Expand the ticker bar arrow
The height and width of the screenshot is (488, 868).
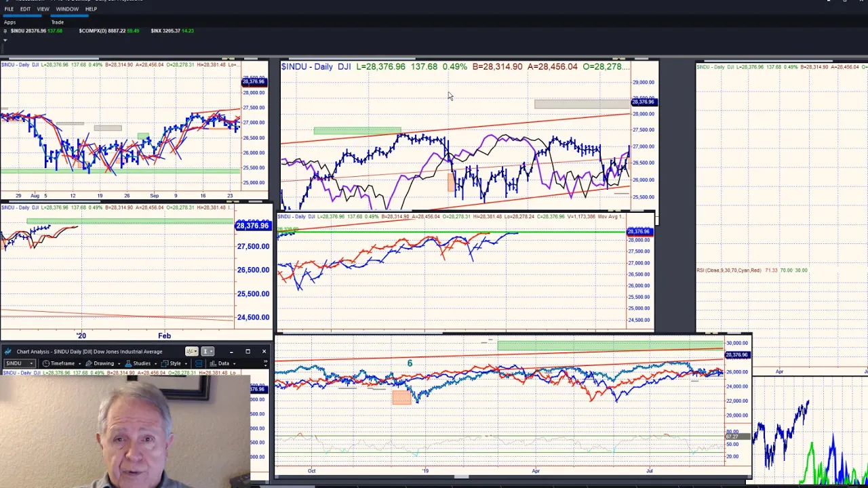tap(5, 41)
